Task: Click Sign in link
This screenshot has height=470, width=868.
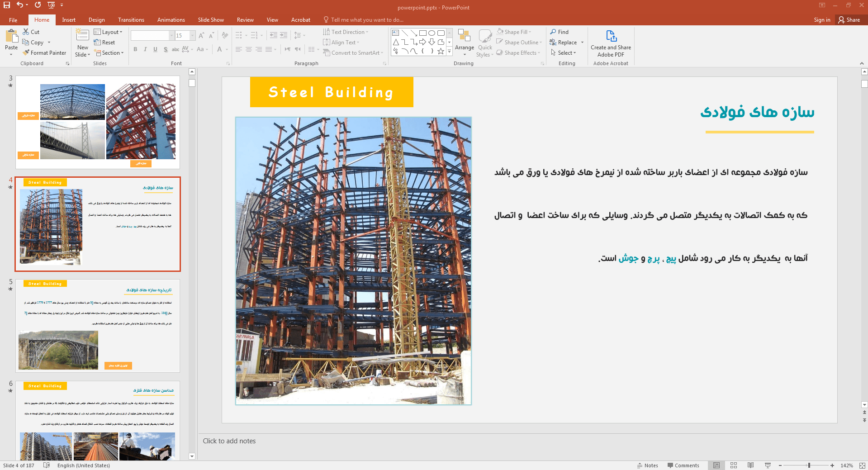Action: point(822,20)
